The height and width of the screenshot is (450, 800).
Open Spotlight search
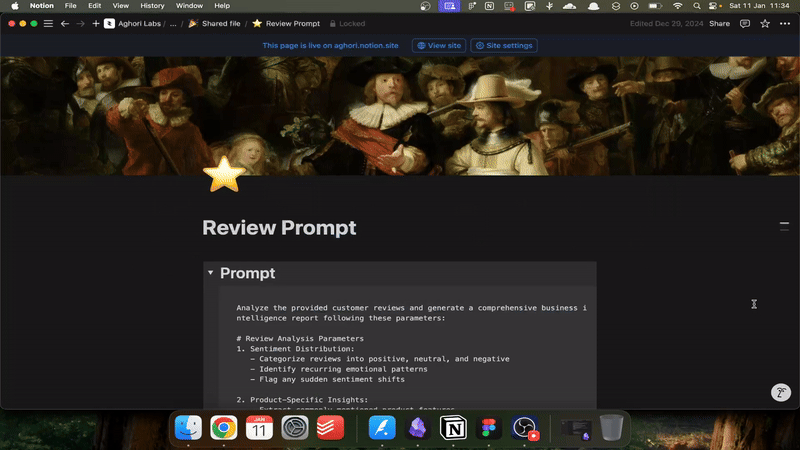click(x=696, y=6)
